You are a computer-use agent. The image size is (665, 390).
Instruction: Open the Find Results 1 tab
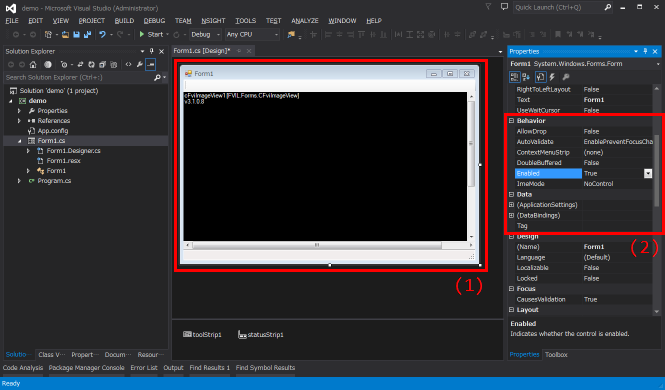(210, 368)
